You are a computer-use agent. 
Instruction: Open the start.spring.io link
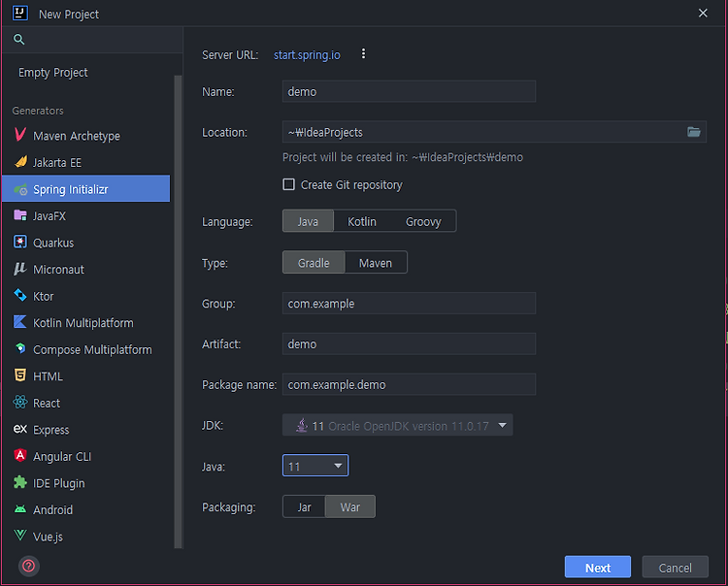coord(307,54)
